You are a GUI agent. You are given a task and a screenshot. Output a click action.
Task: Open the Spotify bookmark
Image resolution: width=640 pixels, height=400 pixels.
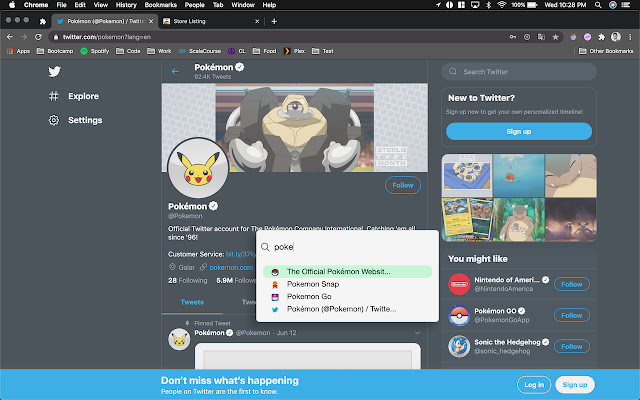[95, 51]
